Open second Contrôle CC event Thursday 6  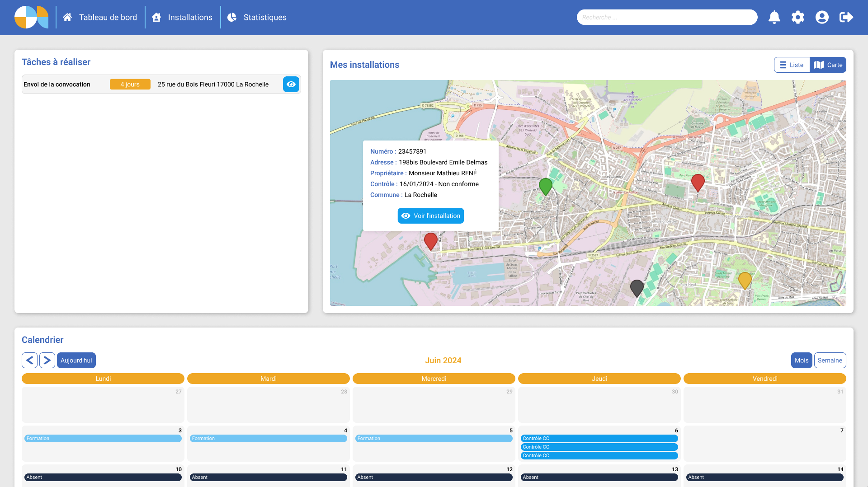(599, 447)
